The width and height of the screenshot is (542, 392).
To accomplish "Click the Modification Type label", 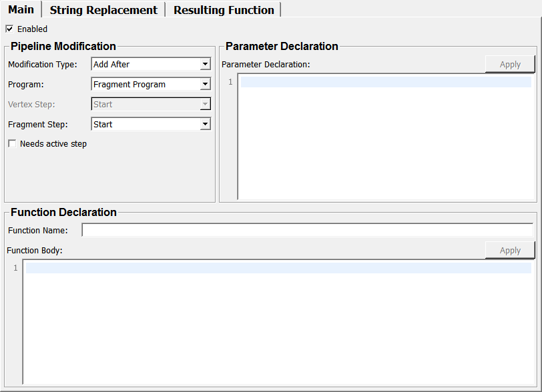I will coord(43,65).
